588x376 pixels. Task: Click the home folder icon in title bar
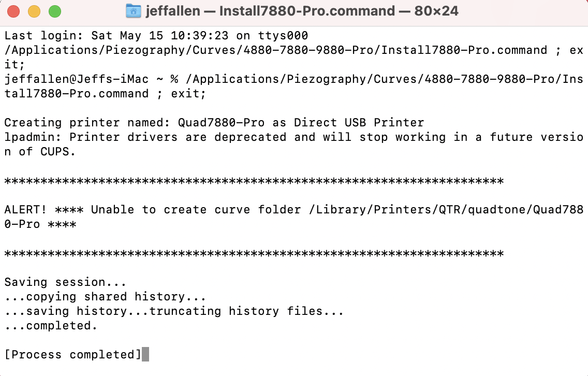[133, 11]
